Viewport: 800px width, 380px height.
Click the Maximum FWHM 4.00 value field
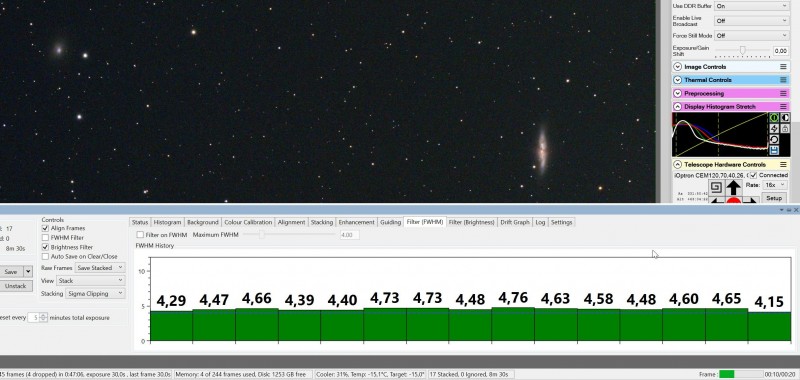pyautogui.click(x=349, y=235)
